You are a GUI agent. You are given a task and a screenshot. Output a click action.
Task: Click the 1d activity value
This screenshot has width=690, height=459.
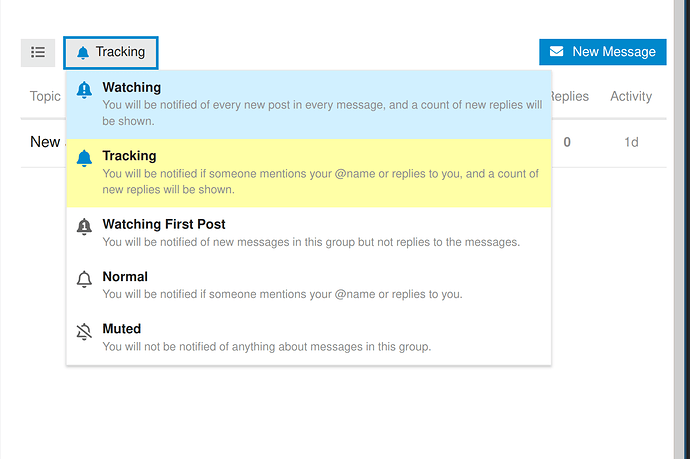click(x=631, y=142)
